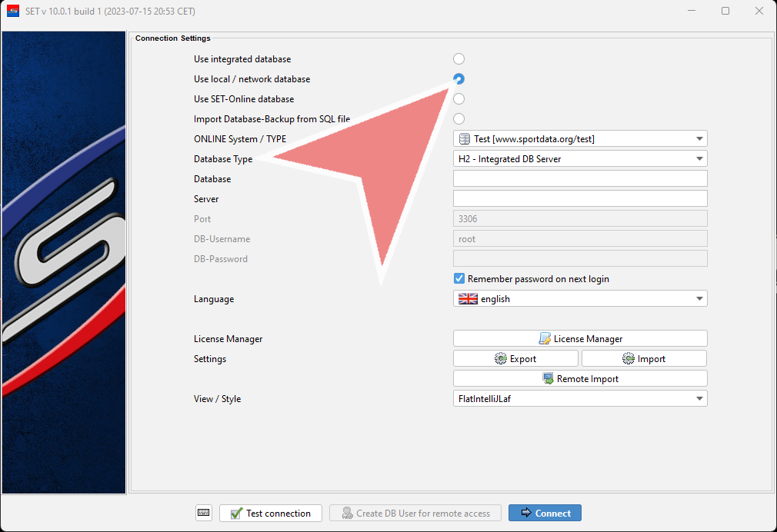Click the SET app icon in title bar

13,11
